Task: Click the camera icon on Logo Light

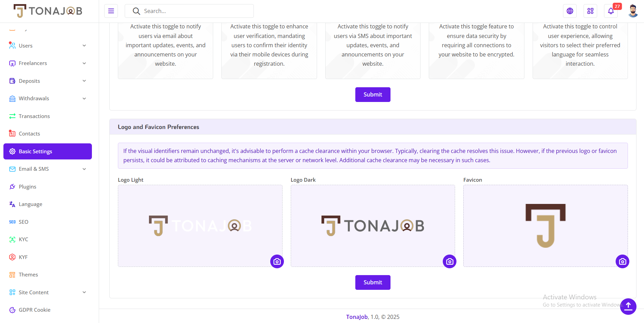Action: pos(277,261)
